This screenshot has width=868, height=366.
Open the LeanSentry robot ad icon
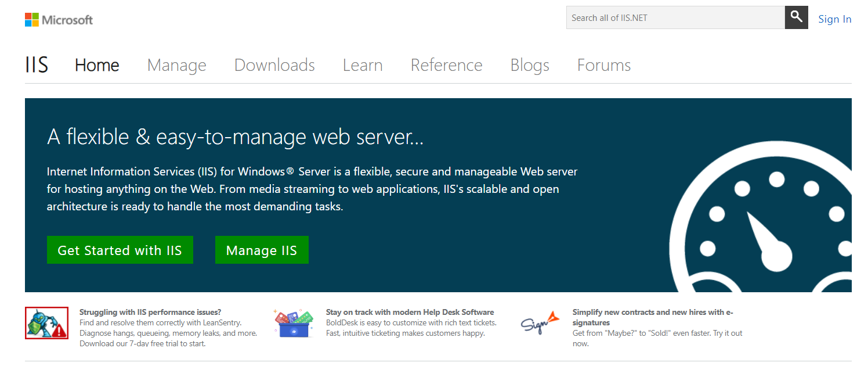click(46, 323)
